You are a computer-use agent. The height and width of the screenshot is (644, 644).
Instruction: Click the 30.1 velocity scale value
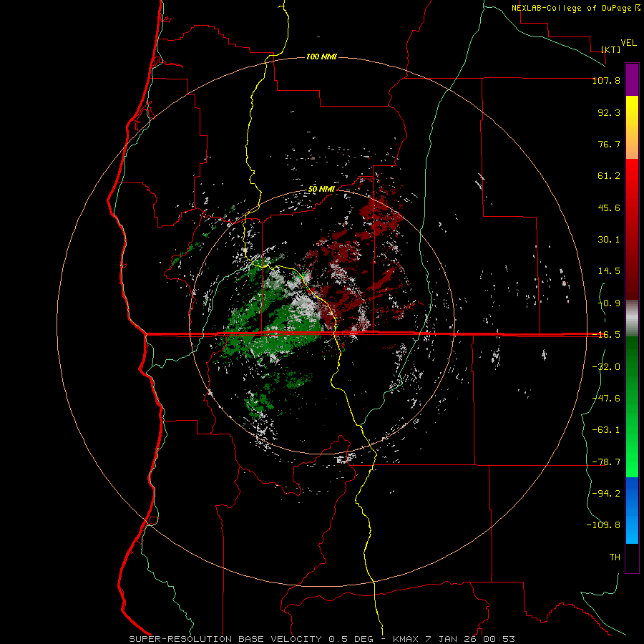[x=609, y=240]
